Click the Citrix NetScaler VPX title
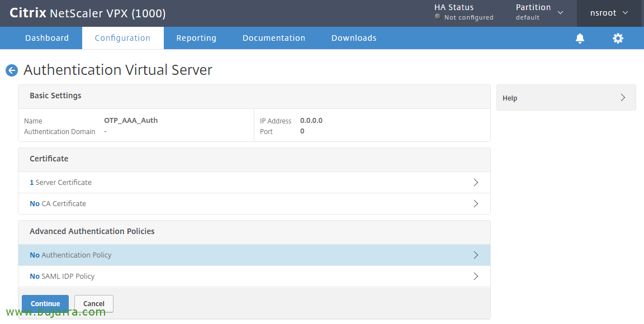644x324 pixels. click(x=87, y=13)
